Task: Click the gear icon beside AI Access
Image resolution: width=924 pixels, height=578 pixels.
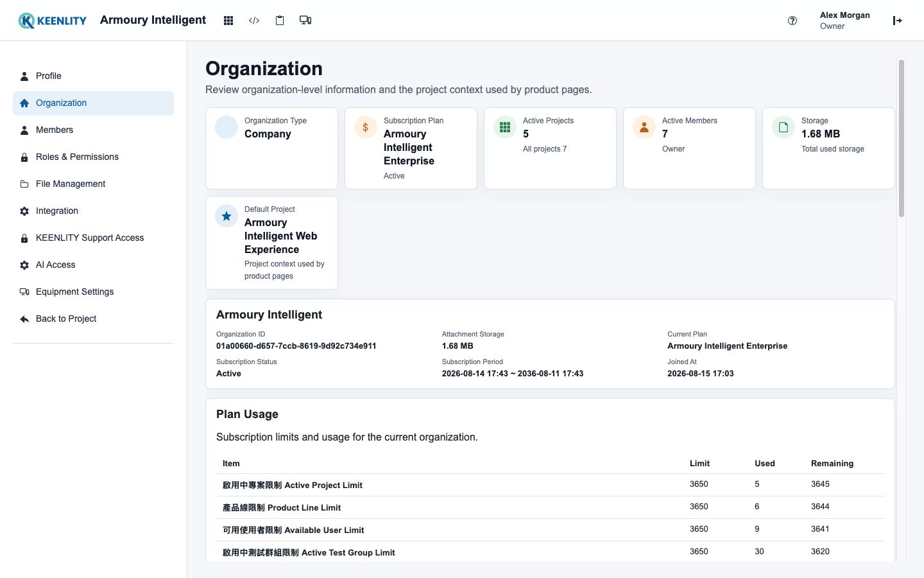Action: [24, 265]
